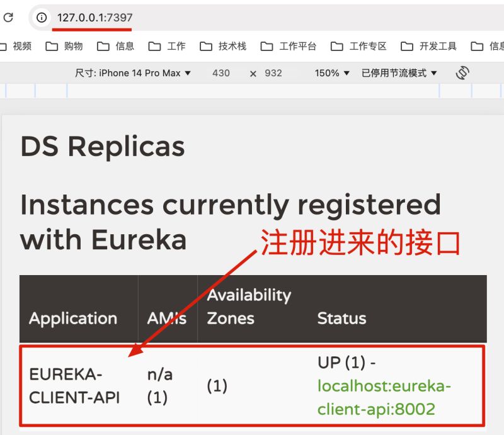This screenshot has width=504, height=435.
Task: Open the 视频 bookmark folder
Action: tap(18, 46)
